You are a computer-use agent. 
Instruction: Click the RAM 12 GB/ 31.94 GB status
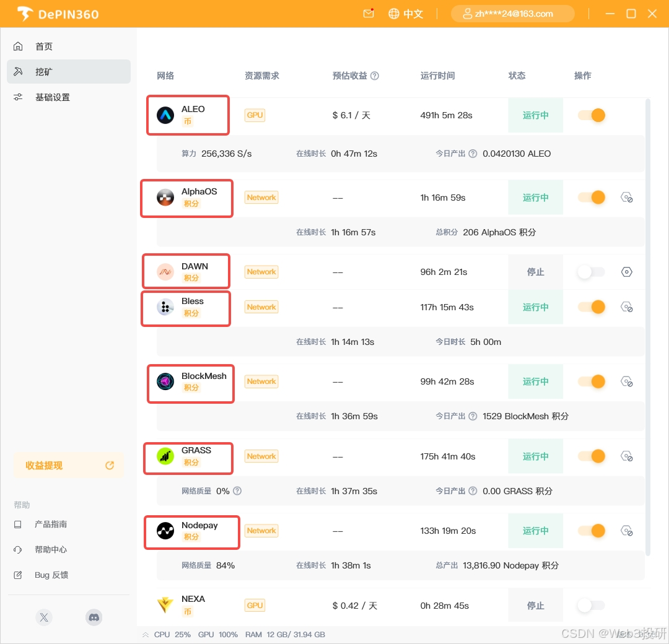click(x=285, y=635)
